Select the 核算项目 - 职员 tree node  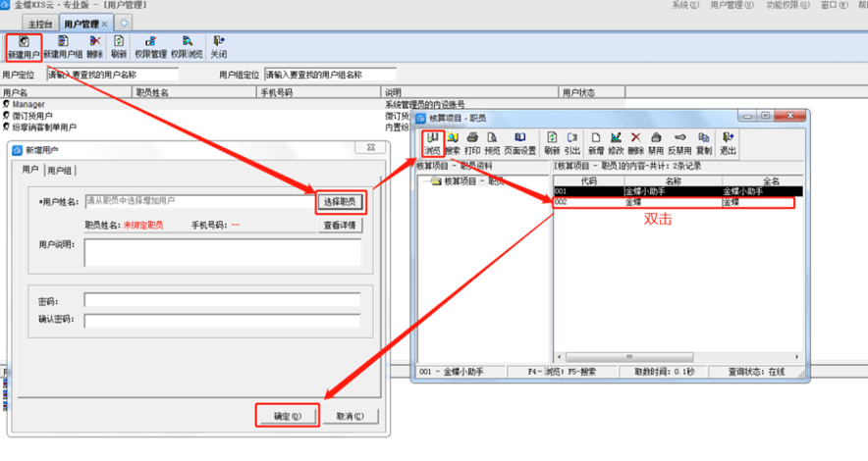click(467, 181)
